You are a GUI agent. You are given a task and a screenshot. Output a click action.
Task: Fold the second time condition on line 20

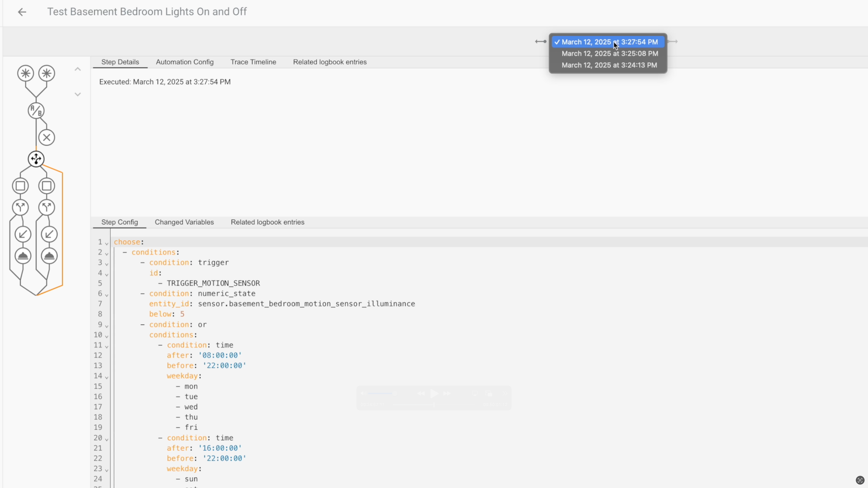(107, 439)
